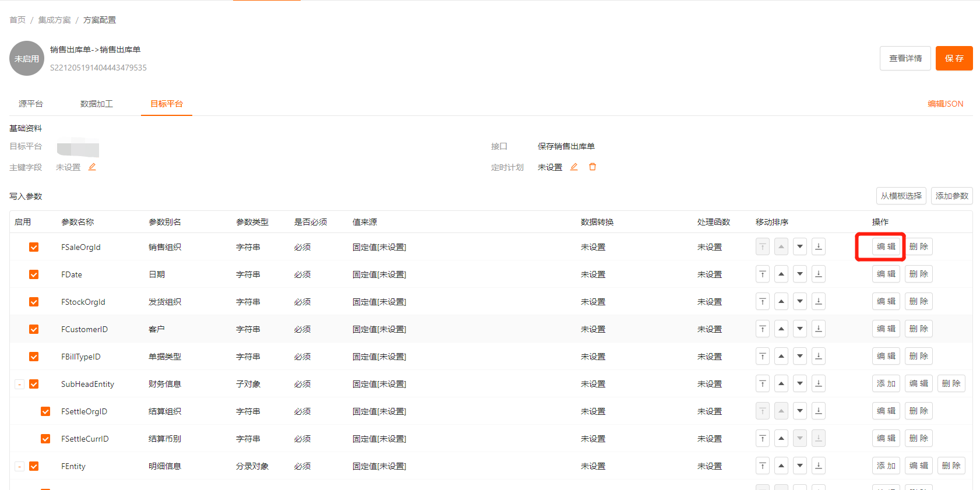The height and width of the screenshot is (490, 980).
Task: Uncheck the FSaleOrgId enable checkbox
Action: pos(34,247)
